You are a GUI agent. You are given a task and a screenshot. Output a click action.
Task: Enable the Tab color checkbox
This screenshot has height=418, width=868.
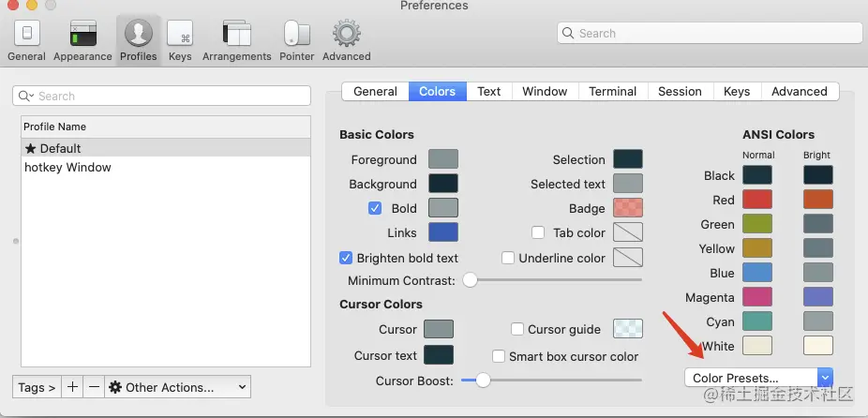pyautogui.click(x=538, y=232)
